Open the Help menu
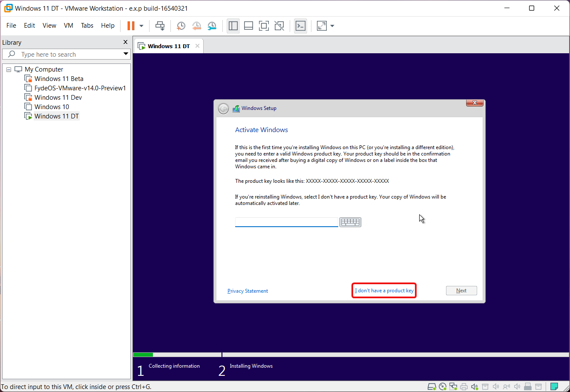This screenshot has height=392, width=570. (108, 26)
